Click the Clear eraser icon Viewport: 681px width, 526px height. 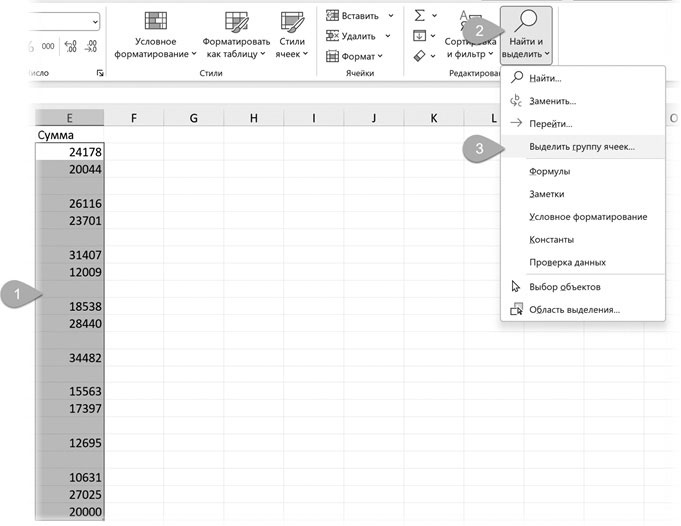pyautogui.click(x=420, y=56)
